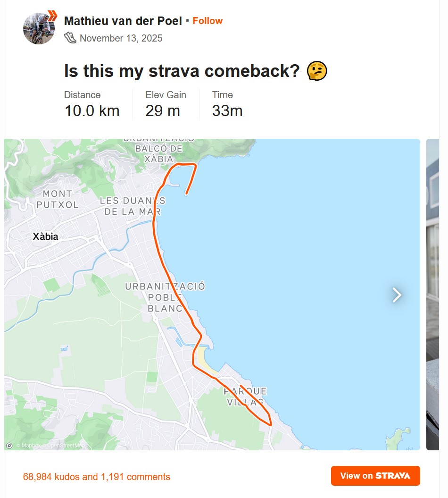Image resolution: width=448 pixels, height=498 pixels.
Task: Click the orange Strava chevron badge on avatar
Action: [x=52, y=15]
